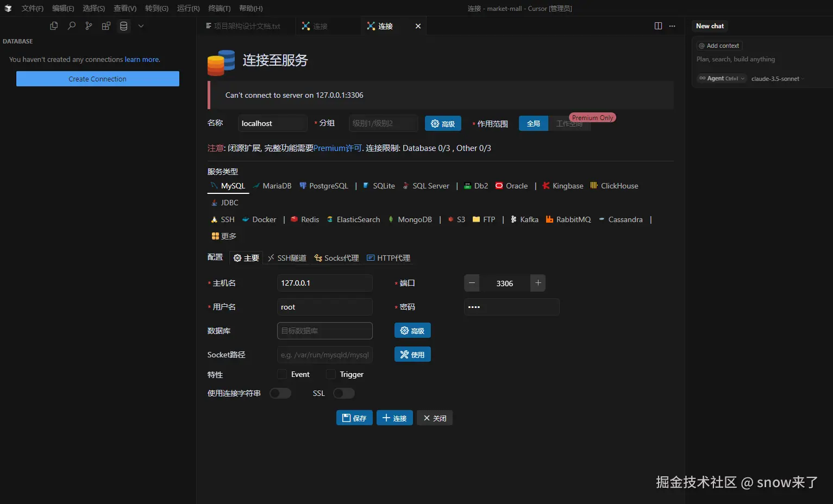
Task: Increase port with the plus button
Action: tap(538, 283)
